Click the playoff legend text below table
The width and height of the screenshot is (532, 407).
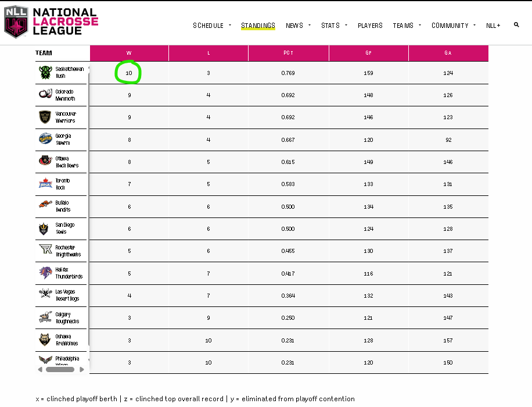195,399
